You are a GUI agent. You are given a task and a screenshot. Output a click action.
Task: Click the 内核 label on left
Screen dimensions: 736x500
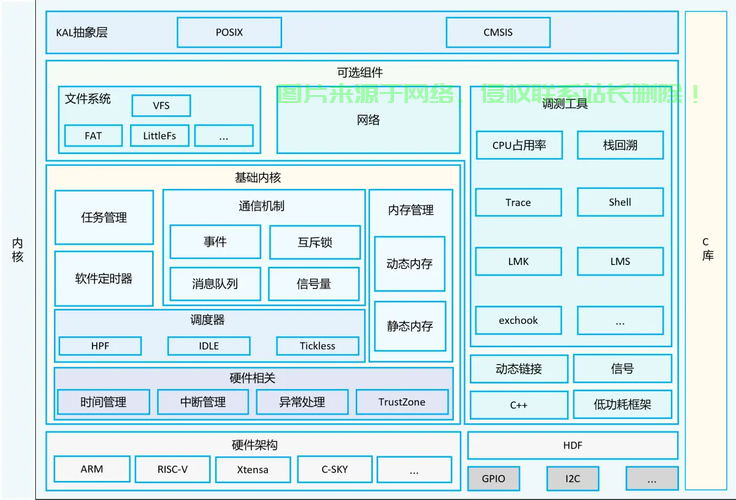point(17,250)
